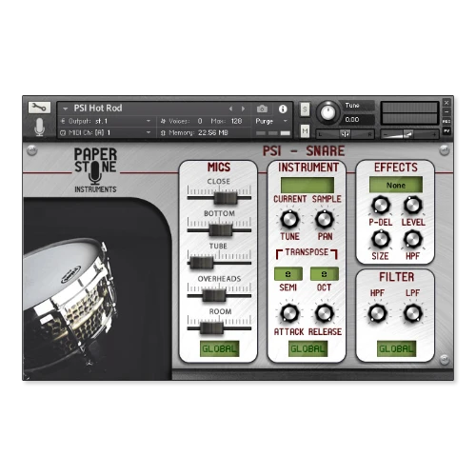Click the OCT transpose value box
The width and height of the screenshot is (476, 476).
click(x=325, y=274)
